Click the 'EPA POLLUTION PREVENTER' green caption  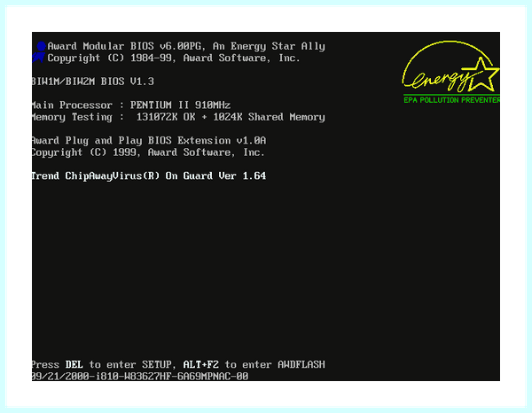[x=451, y=100]
